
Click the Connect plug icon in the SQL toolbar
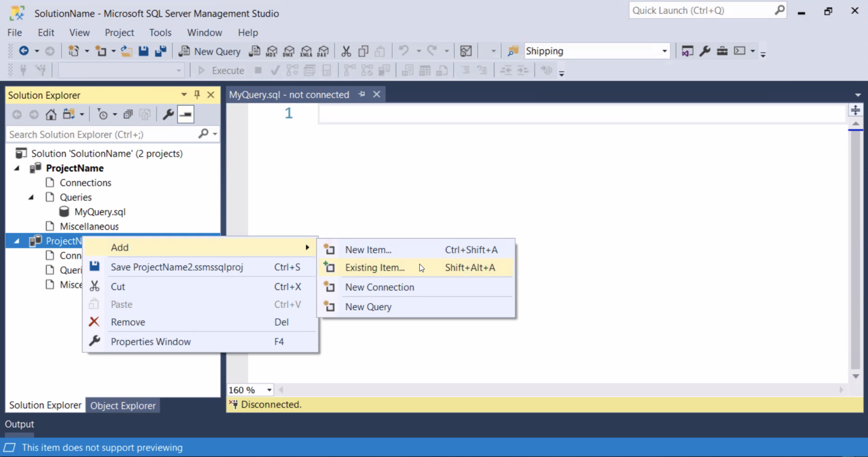23,70
